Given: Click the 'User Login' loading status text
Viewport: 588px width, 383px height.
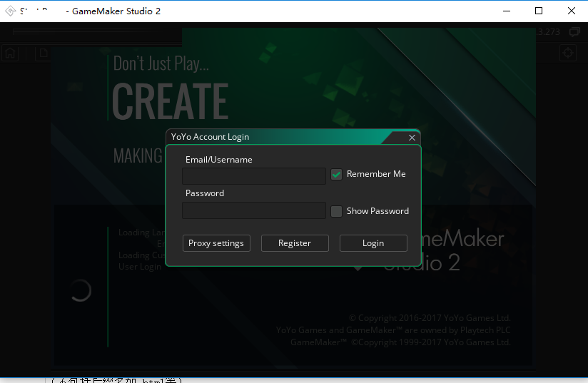Looking at the screenshot, I should 140,267.
